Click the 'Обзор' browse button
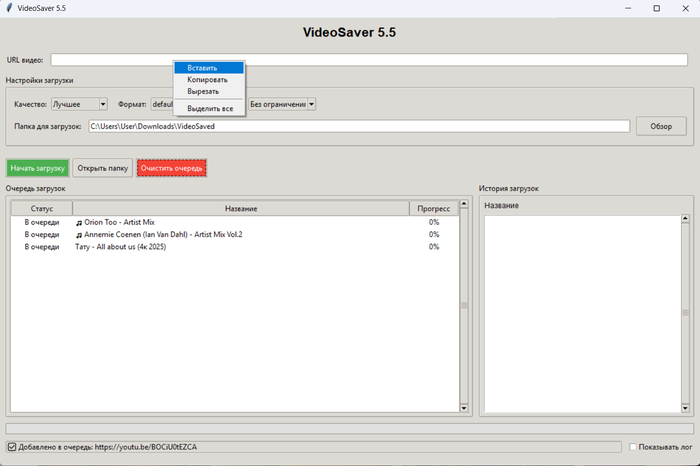Screen dimensions: 700x466 click(x=661, y=127)
